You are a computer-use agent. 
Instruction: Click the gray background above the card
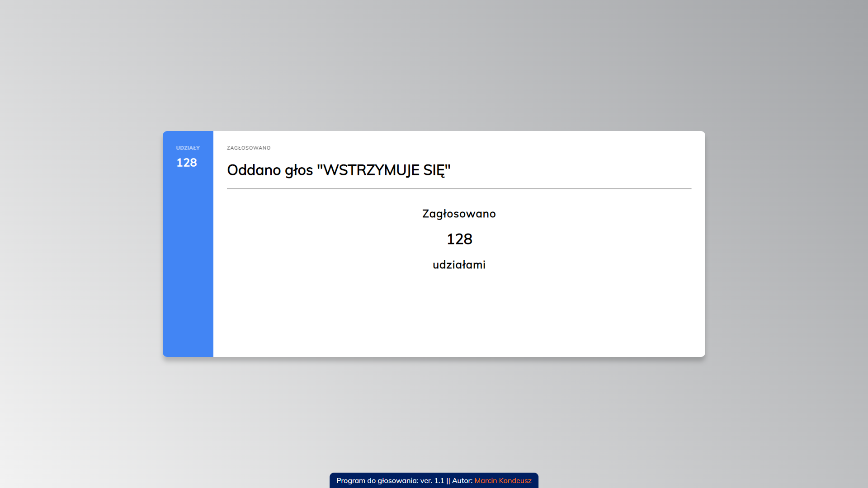click(434, 68)
